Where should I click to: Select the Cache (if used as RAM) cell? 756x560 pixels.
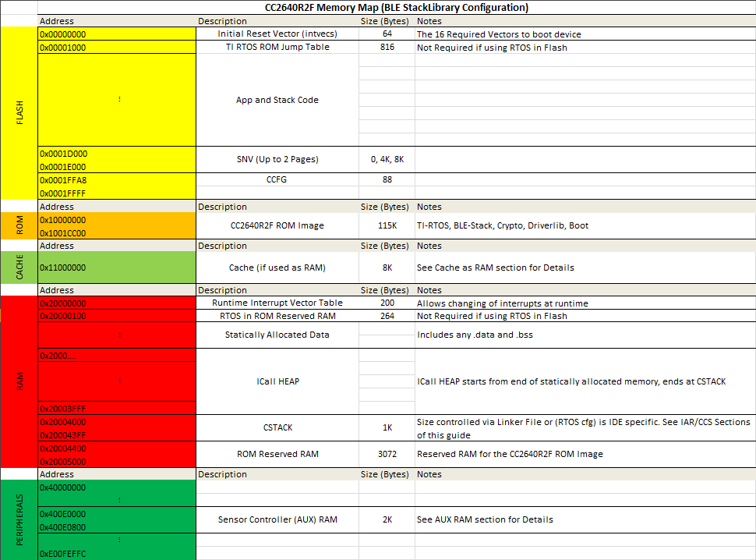coord(277,268)
